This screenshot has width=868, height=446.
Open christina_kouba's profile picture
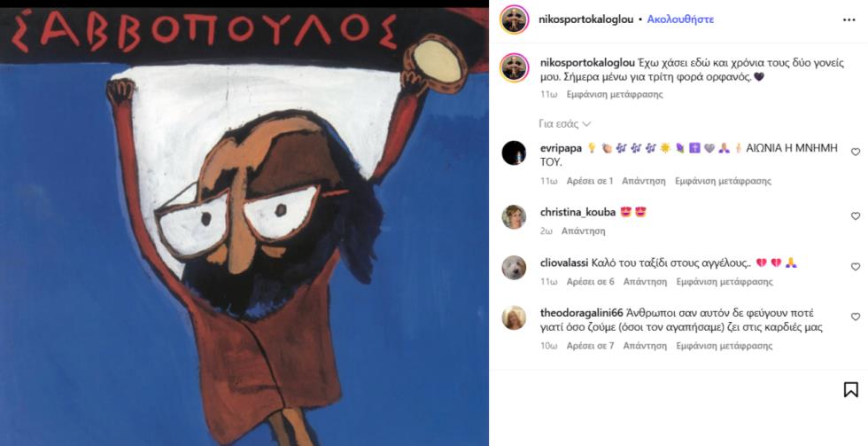514,217
